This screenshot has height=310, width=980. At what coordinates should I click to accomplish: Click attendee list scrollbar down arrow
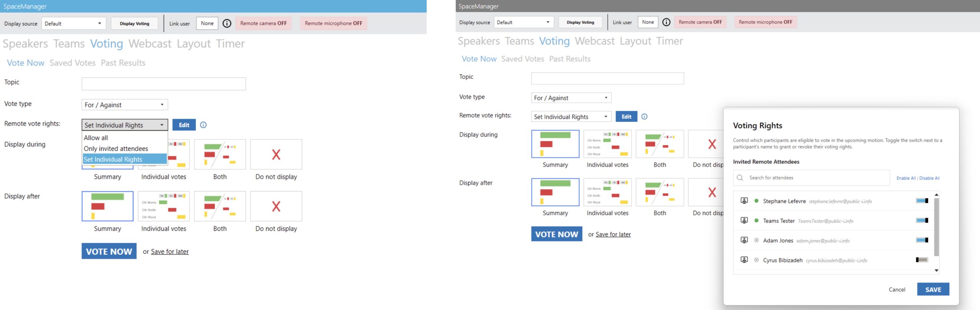point(936,271)
